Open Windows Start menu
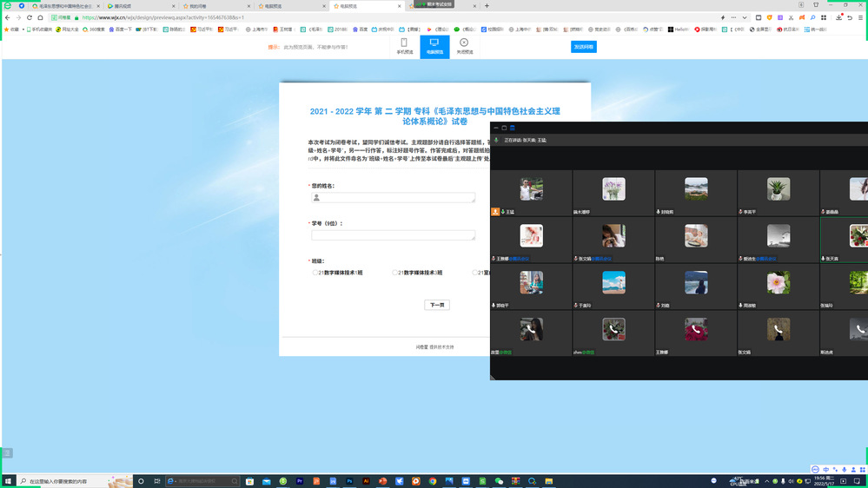This screenshot has height=488, width=868. click(9, 481)
